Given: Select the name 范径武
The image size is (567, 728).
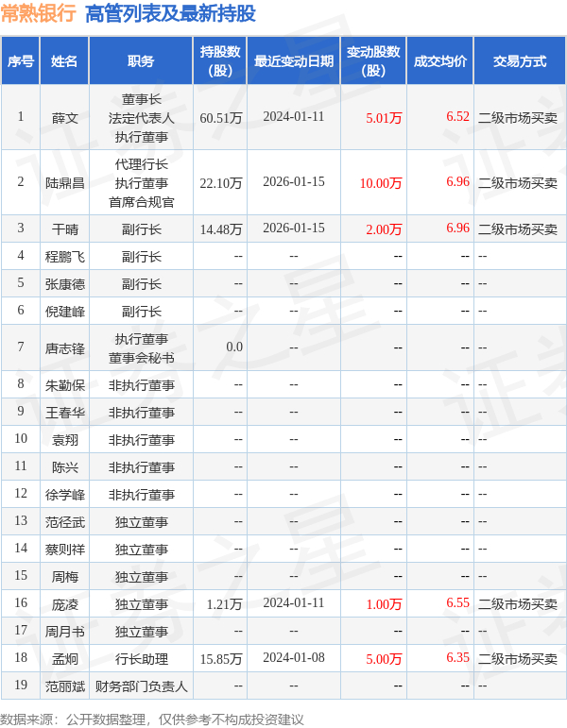Looking at the screenshot, I should (x=64, y=522).
